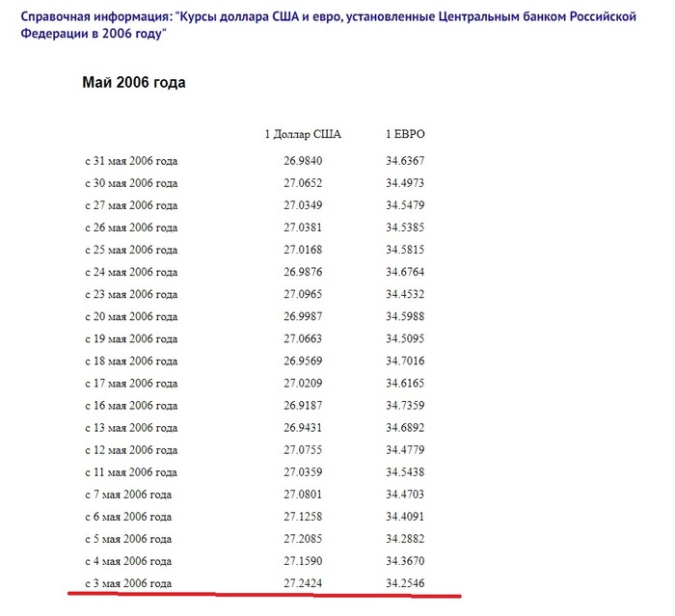
Task: Select euro rate 34.7359
Action: (405, 406)
